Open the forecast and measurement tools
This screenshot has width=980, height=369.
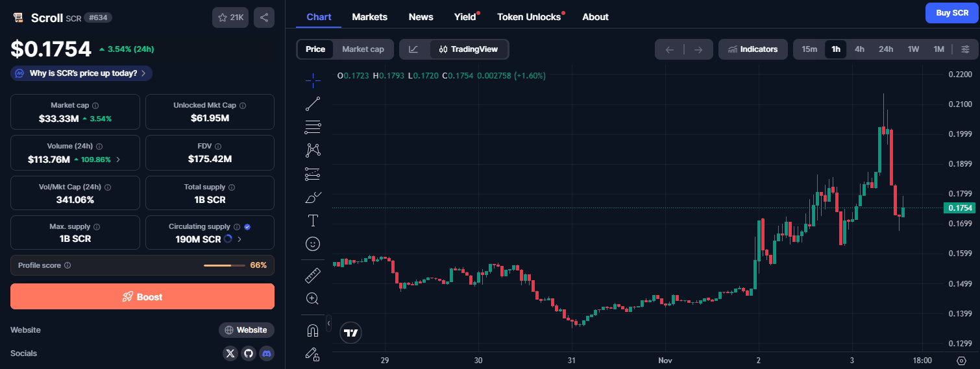[313, 174]
